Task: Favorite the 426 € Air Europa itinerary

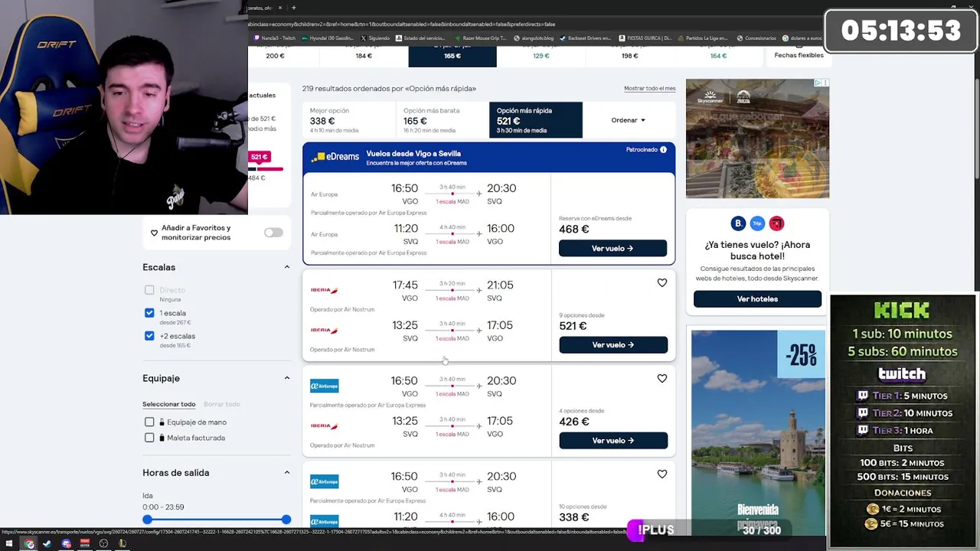Action: (662, 379)
